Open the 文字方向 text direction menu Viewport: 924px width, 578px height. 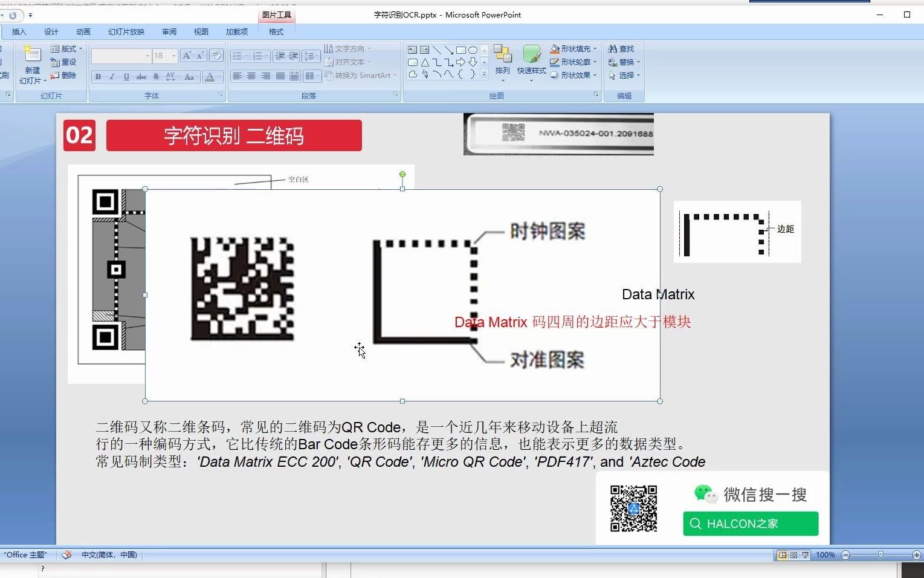click(x=347, y=49)
